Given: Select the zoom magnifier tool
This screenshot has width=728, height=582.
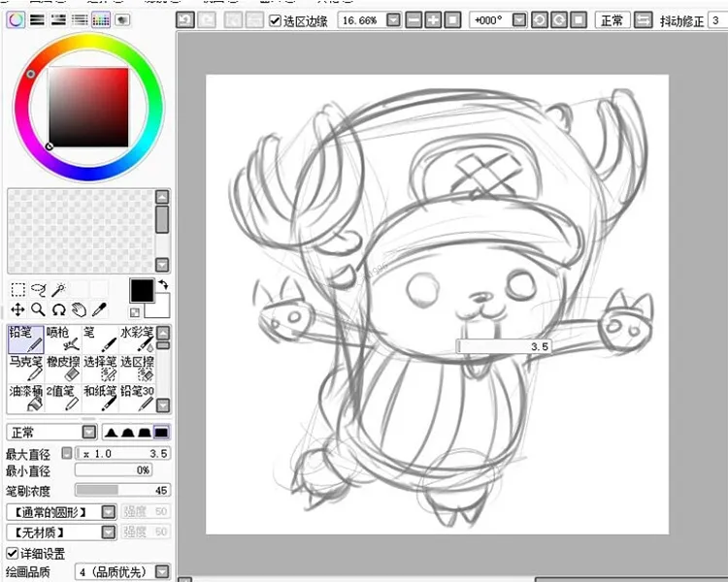Looking at the screenshot, I should (38, 309).
